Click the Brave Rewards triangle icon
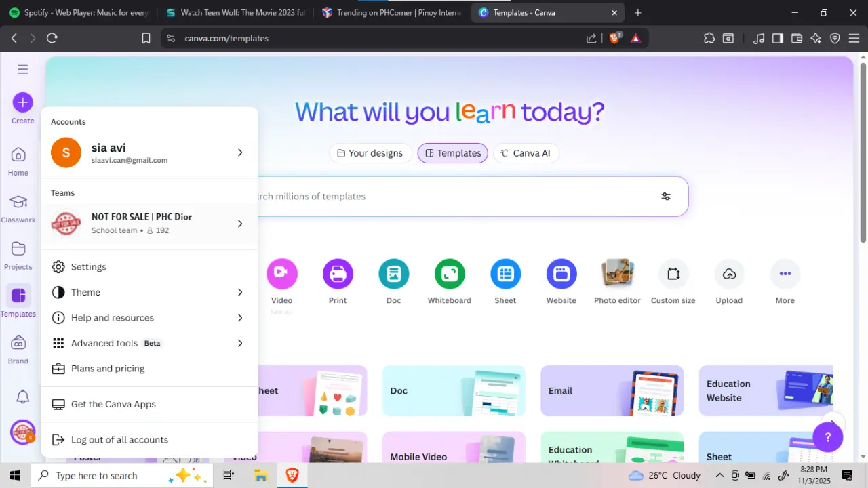Viewport: 868px width, 488px height. (635, 39)
